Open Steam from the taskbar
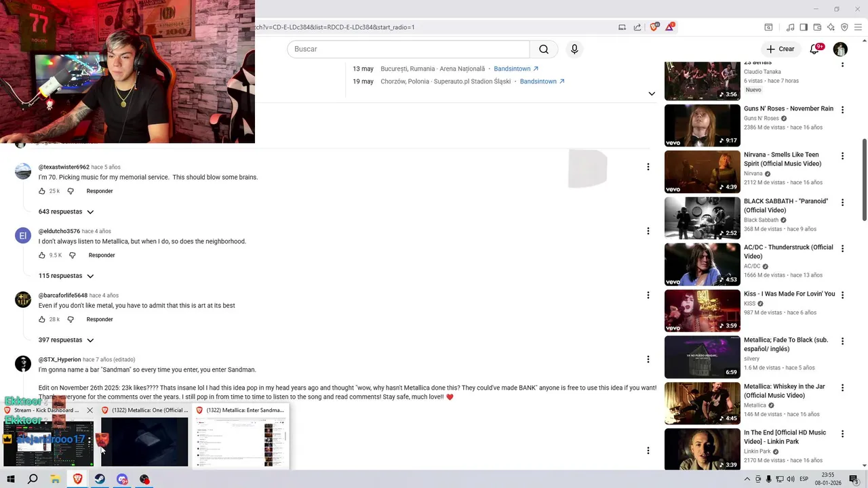 (100, 479)
